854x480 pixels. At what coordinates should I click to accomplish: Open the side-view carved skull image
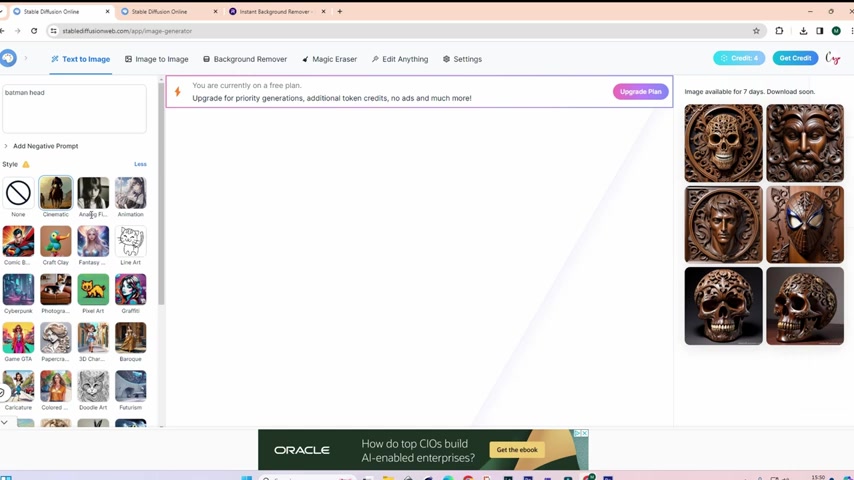tap(805, 306)
